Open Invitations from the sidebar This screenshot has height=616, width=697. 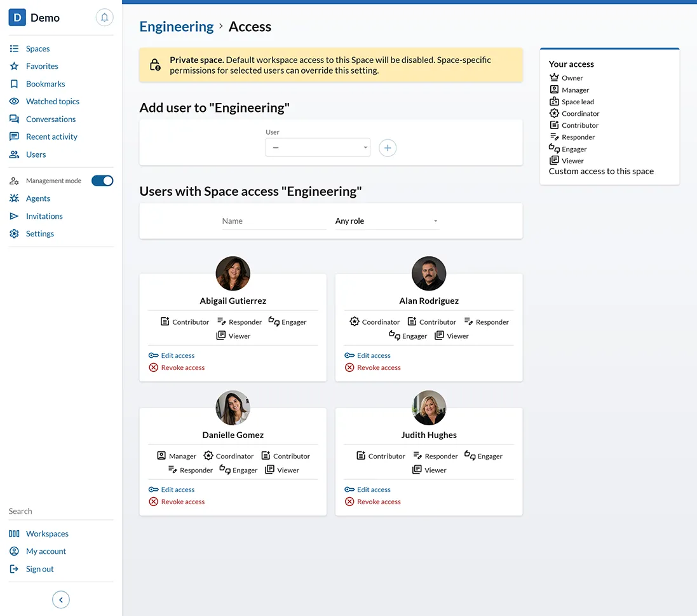(44, 216)
